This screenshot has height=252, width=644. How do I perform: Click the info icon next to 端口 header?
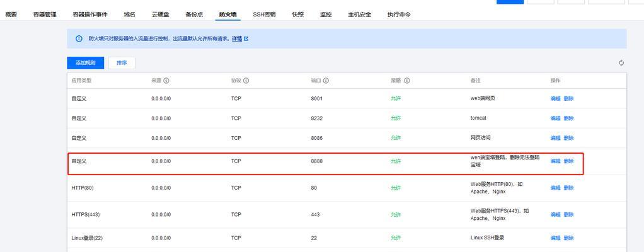pos(326,81)
